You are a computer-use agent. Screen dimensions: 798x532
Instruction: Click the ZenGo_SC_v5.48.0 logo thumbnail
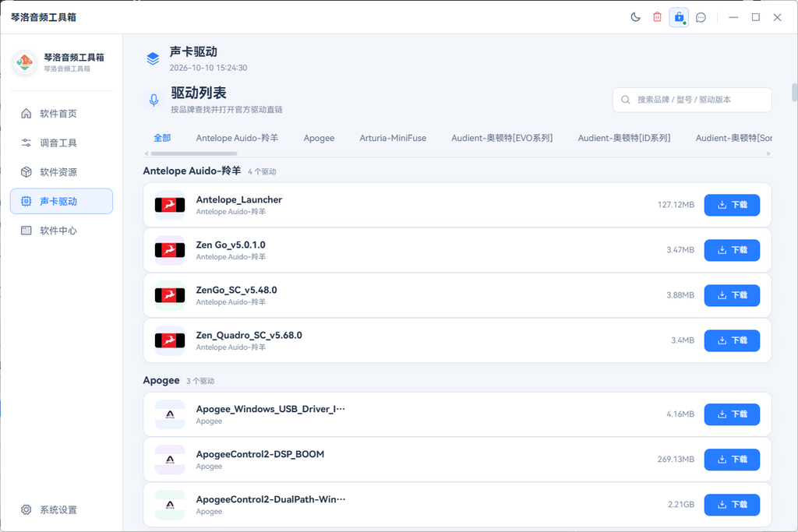pyautogui.click(x=169, y=295)
